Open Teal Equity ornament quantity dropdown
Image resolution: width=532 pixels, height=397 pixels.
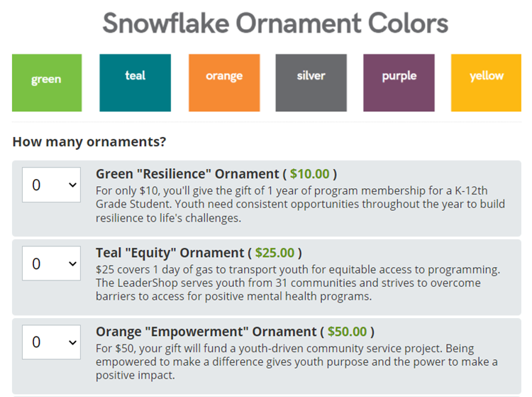[x=51, y=263]
